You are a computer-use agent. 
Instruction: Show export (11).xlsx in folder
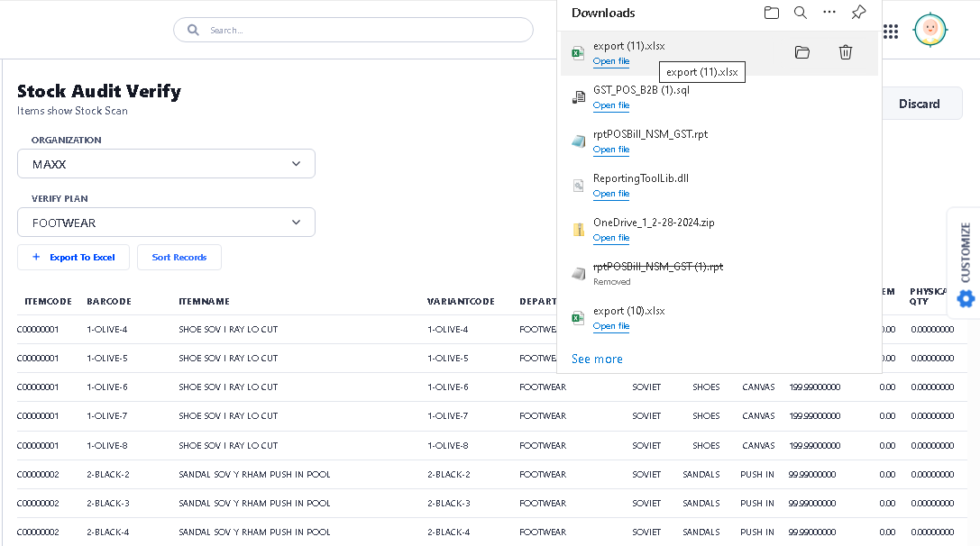[x=802, y=53]
